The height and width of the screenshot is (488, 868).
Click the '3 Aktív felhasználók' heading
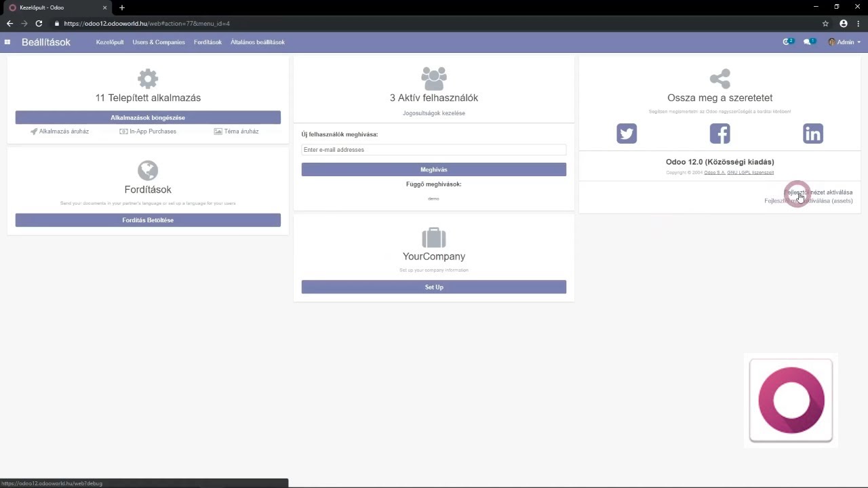pyautogui.click(x=434, y=98)
